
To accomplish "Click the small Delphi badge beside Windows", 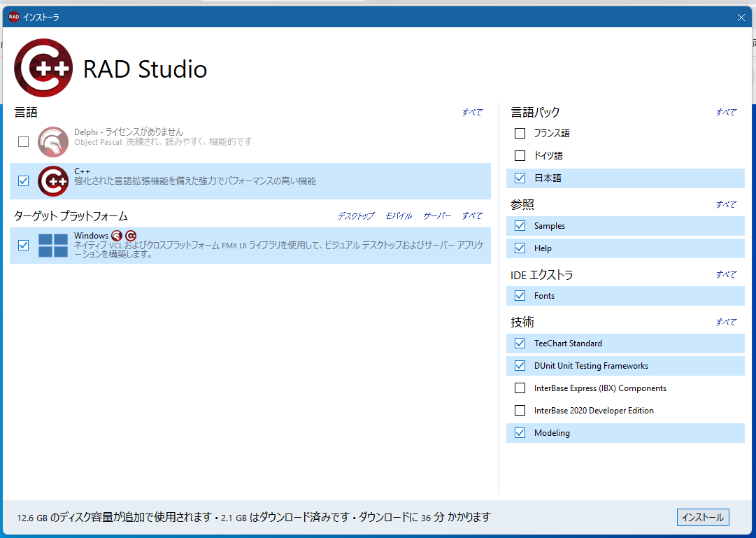I will [117, 236].
